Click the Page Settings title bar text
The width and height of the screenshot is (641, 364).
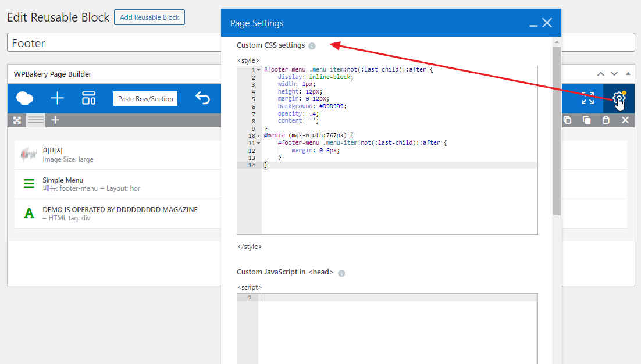click(257, 23)
